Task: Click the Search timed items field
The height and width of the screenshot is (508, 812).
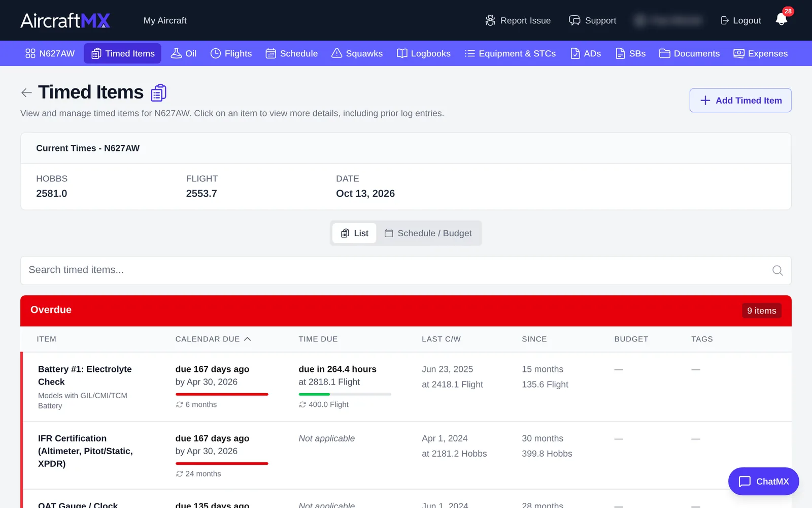Action: 406,270
